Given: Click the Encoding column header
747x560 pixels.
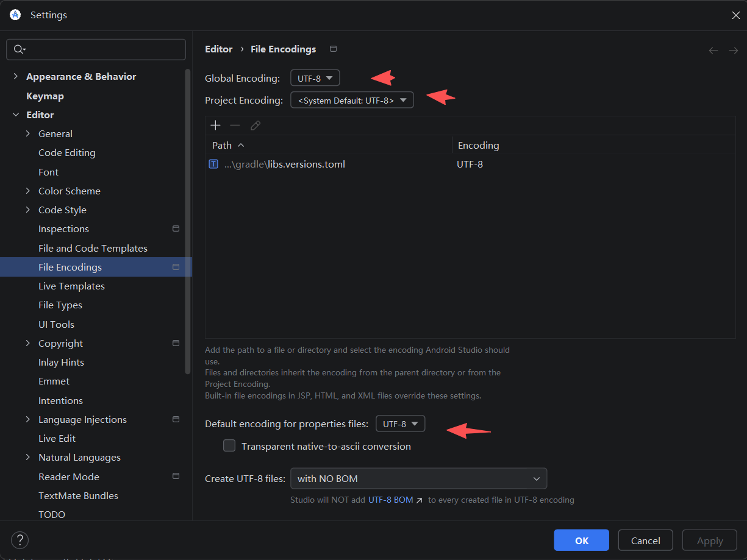Looking at the screenshot, I should (x=593, y=145).
